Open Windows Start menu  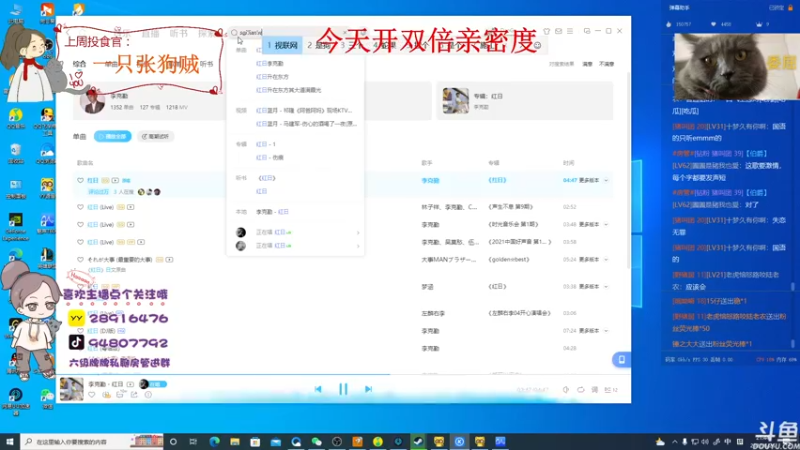pos(10,441)
